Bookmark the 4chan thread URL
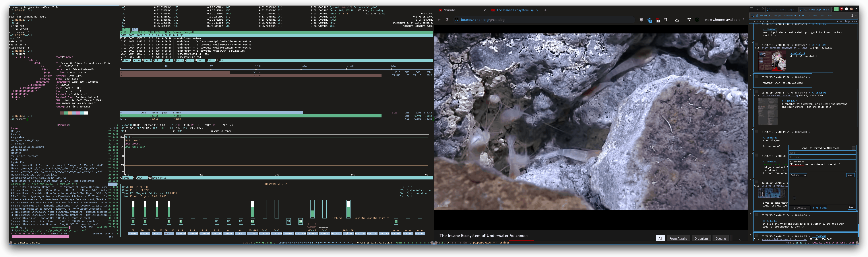 pos(851,16)
